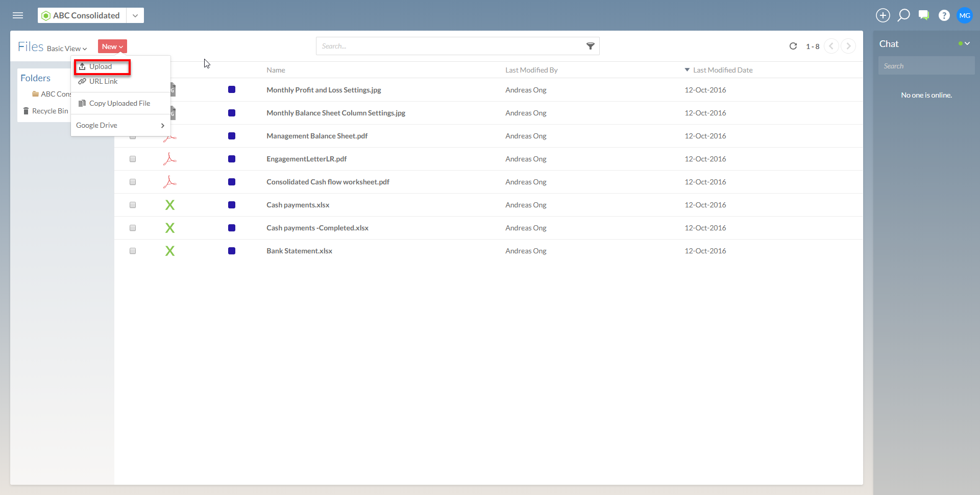The height and width of the screenshot is (495, 980).
Task: Click Excel icon for Bank Statement.xlsx
Action: (170, 251)
